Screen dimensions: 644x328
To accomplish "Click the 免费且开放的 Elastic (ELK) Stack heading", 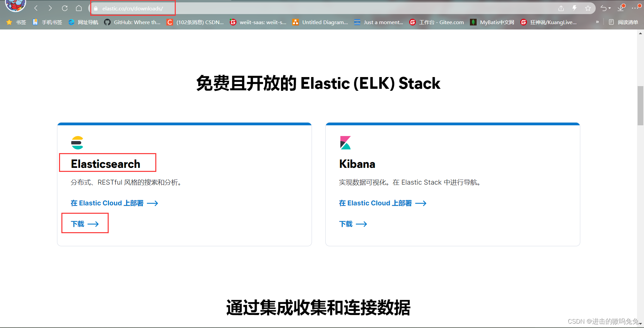I will [x=318, y=83].
